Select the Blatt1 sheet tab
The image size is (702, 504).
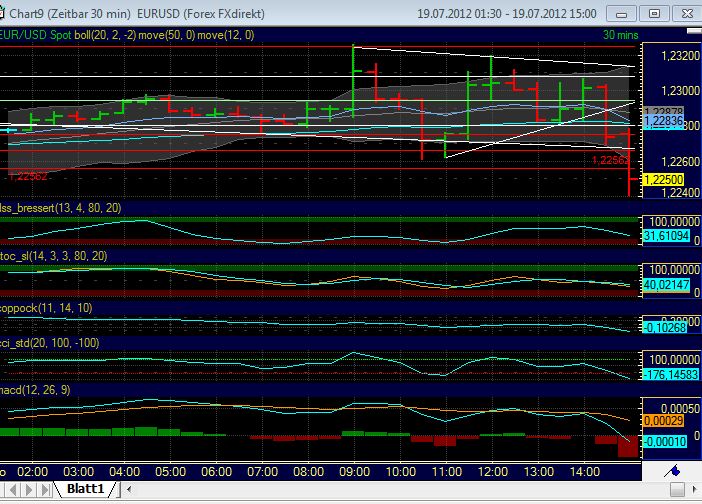point(86,489)
